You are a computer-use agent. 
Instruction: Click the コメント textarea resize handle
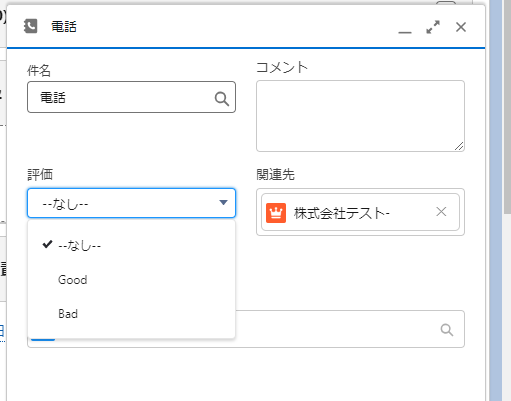click(459, 146)
